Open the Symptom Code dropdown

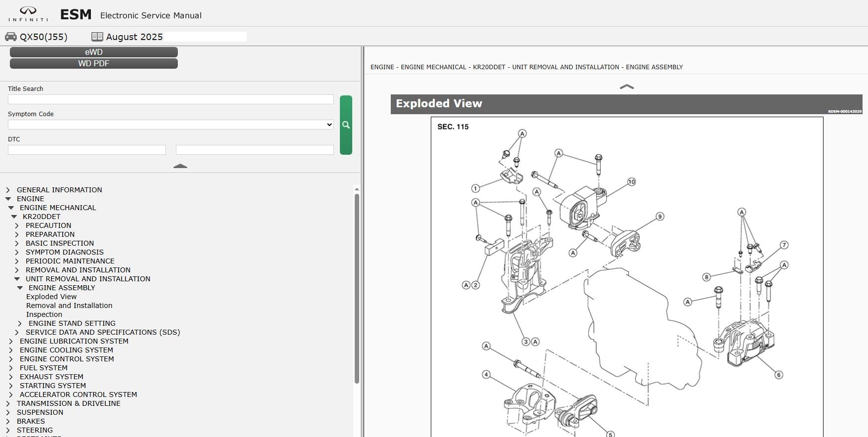point(171,125)
